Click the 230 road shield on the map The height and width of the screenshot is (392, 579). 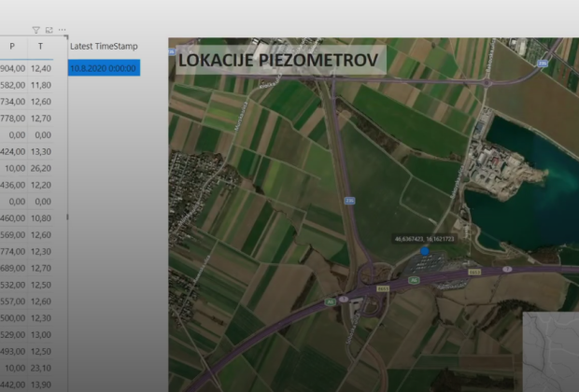[x=350, y=200]
